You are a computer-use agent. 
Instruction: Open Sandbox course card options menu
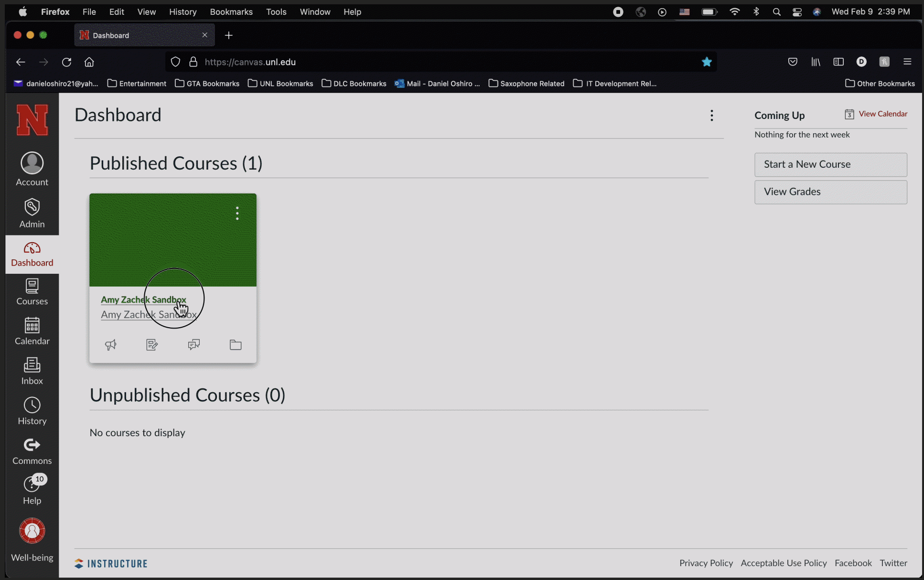point(237,213)
